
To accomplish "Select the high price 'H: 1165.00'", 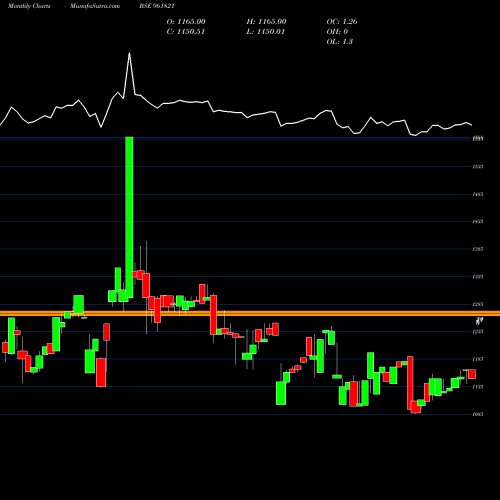I will click(266, 22).
